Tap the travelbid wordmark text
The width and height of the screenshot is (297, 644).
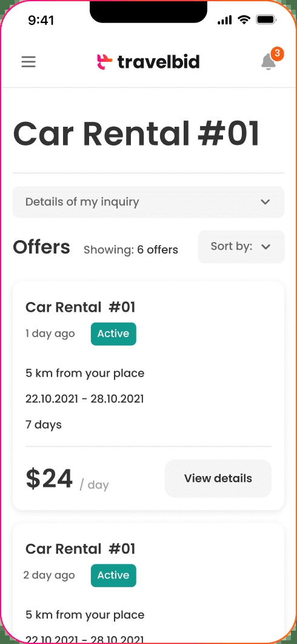click(x=159, y=62)
